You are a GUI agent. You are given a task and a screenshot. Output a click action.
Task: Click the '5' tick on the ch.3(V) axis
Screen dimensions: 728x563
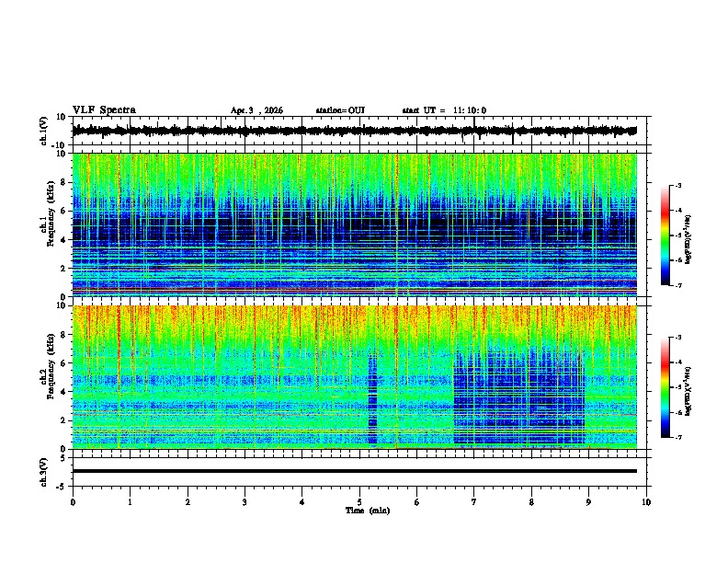pyautogui.click(x=64, y=457)
